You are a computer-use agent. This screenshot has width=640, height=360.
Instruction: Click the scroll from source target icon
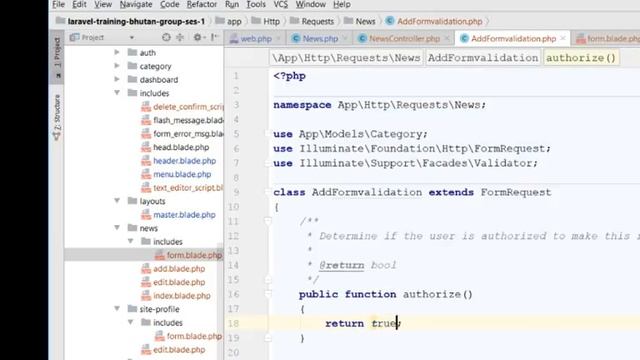[166, 38]
